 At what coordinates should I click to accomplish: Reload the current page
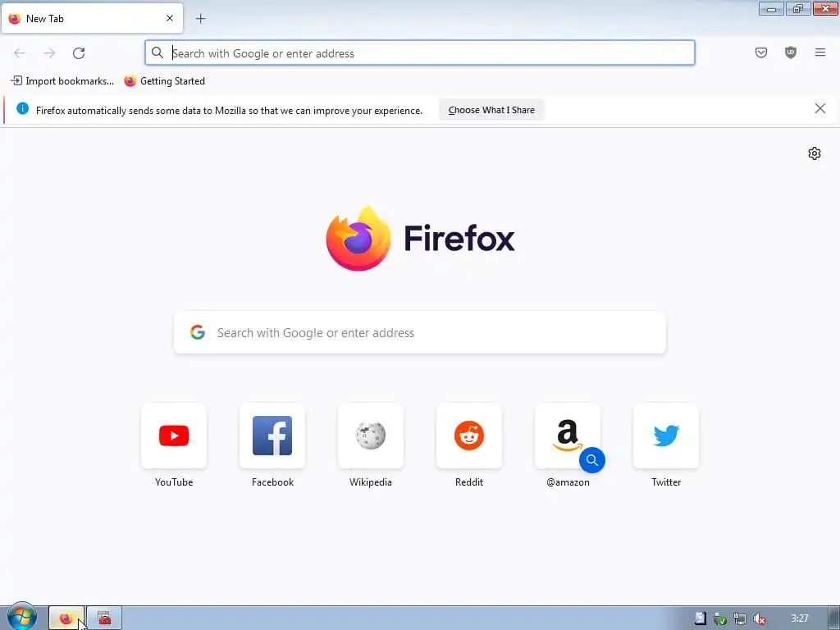coord(79,53)
